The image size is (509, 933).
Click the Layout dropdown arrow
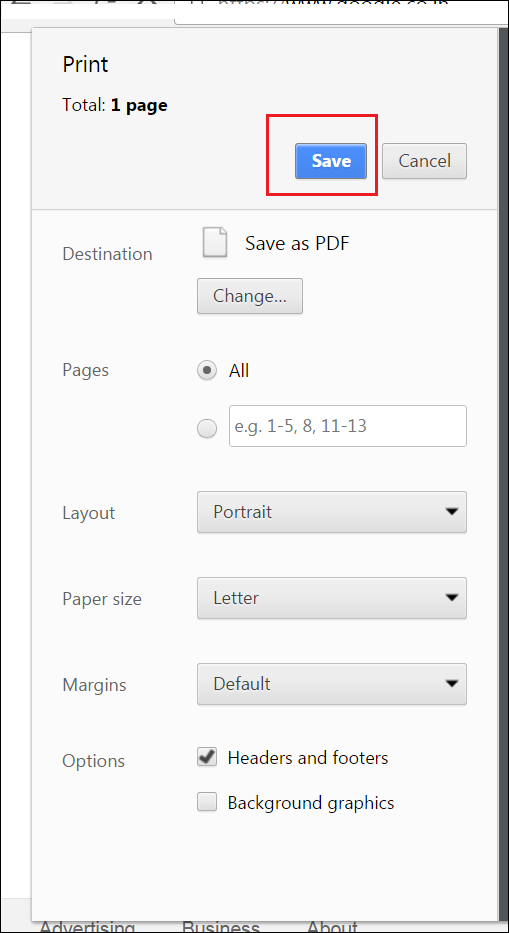452,512
